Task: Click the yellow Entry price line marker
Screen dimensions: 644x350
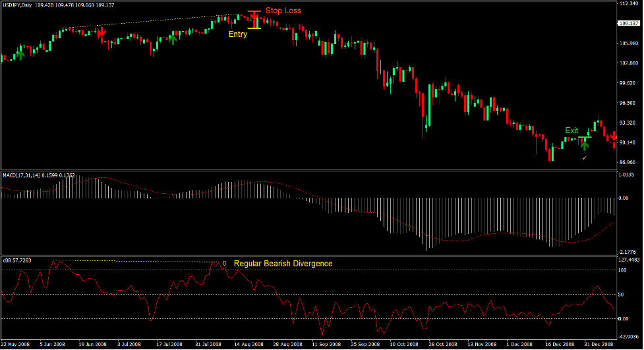Action: [254, 28]
